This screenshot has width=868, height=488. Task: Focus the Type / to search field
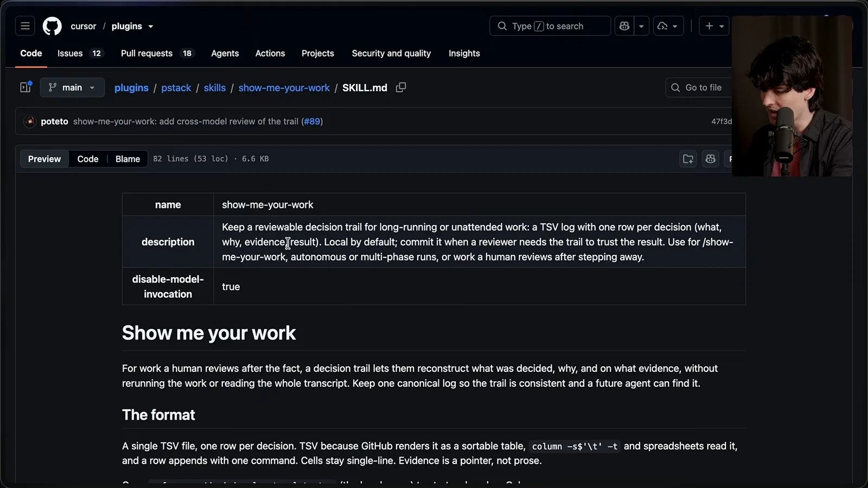(x=550, y=26)
